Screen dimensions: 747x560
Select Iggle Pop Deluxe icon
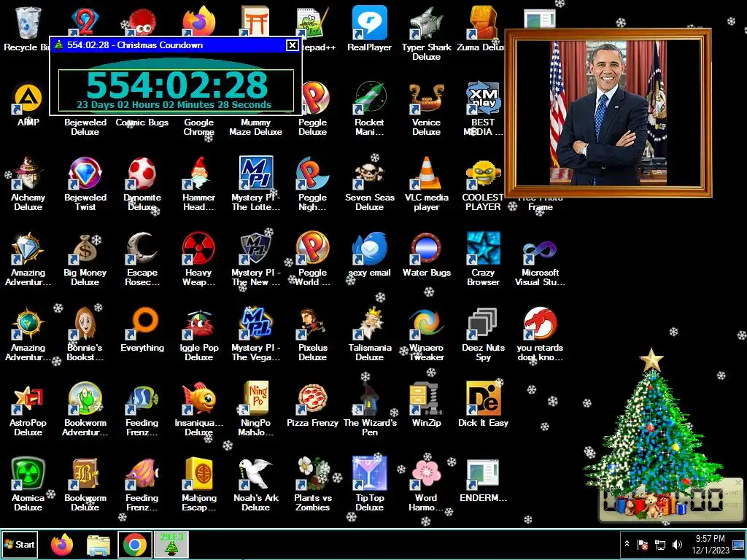click(198, 324)
